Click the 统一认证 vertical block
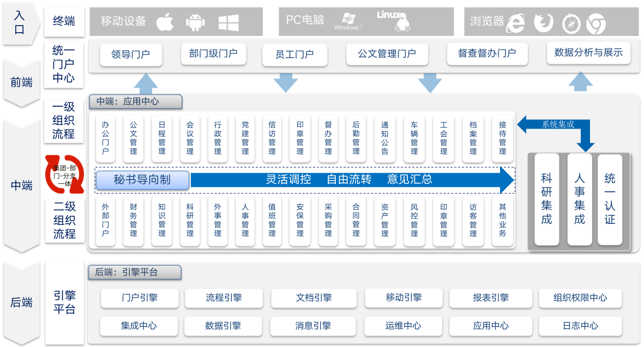Screen dimensions: 644x347 pos(610,199)
